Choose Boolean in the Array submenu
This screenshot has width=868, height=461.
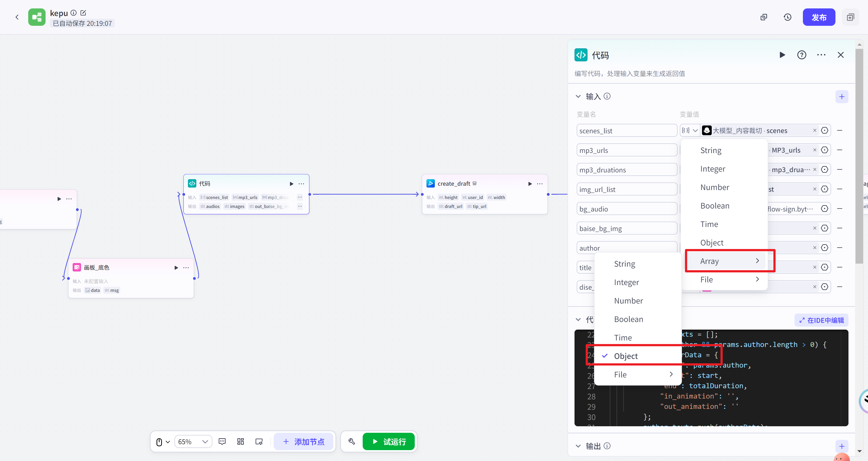pyautogui.click(x=638, y=319)
